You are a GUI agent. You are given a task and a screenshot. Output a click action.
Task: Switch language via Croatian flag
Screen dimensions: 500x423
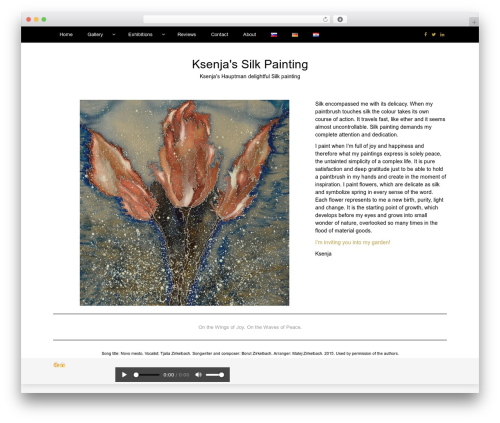[x=316, y=35]
